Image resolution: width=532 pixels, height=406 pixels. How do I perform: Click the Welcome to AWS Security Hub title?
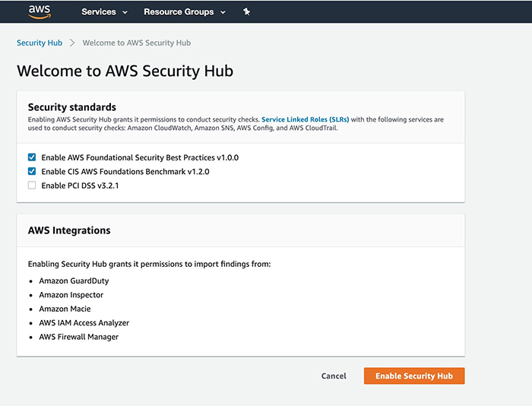pos(125,71)
